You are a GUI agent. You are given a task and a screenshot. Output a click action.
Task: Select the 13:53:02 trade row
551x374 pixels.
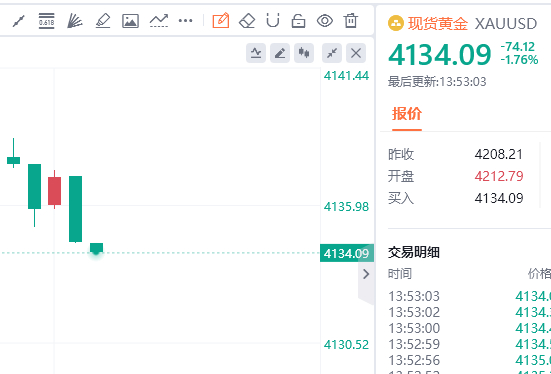pyautogui.click(x=469, y=312)
